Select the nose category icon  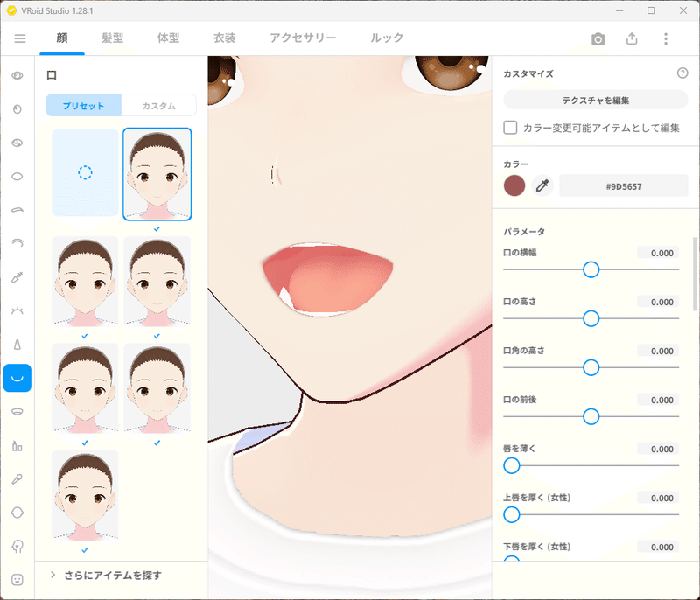tap(17, 345)
